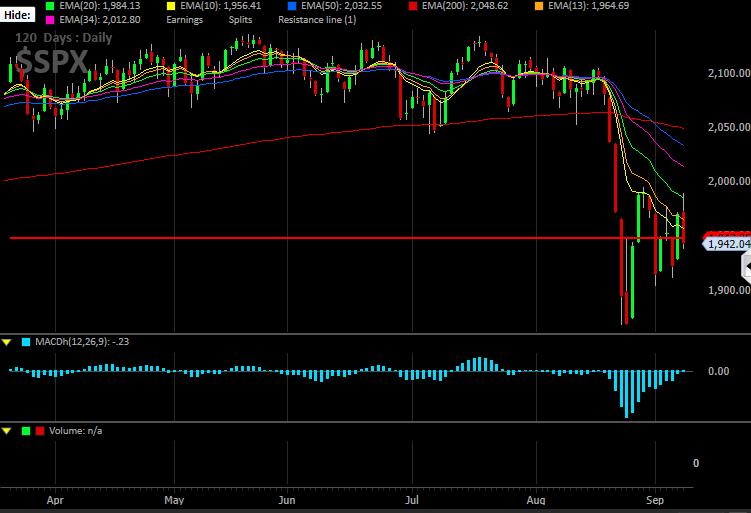The width and height of the screenshot is (751, 513).
Task: Click the 1,900.00 price axis label
Action: click(729, 290)
